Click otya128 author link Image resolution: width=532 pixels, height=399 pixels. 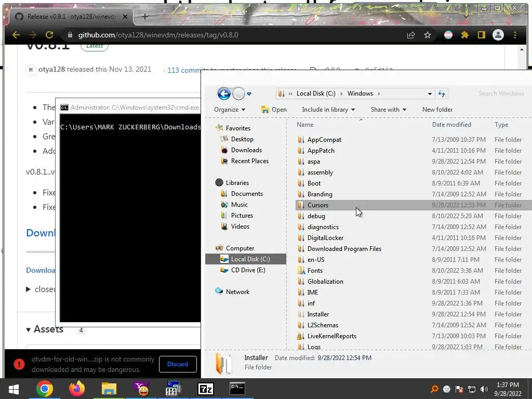(51, 69)
